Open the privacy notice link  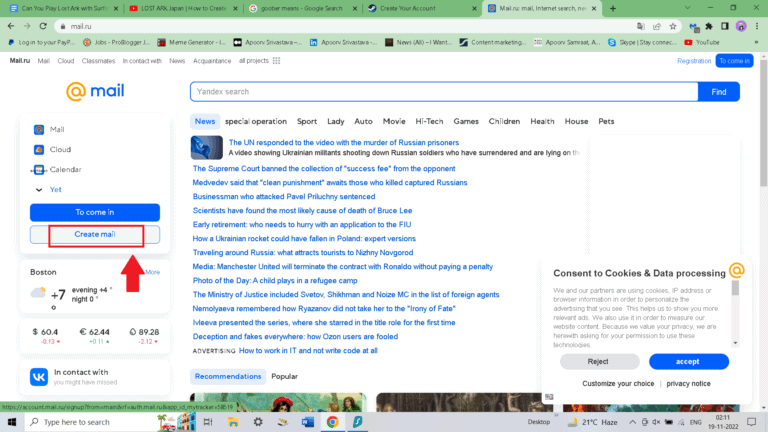coord(688,384)
